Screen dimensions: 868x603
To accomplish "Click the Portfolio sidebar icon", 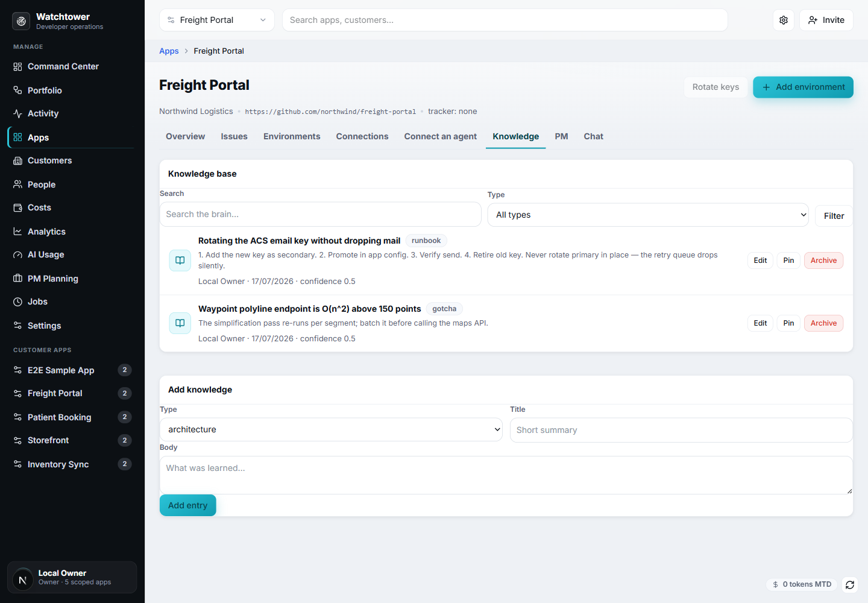I will (x=17, y=90).
